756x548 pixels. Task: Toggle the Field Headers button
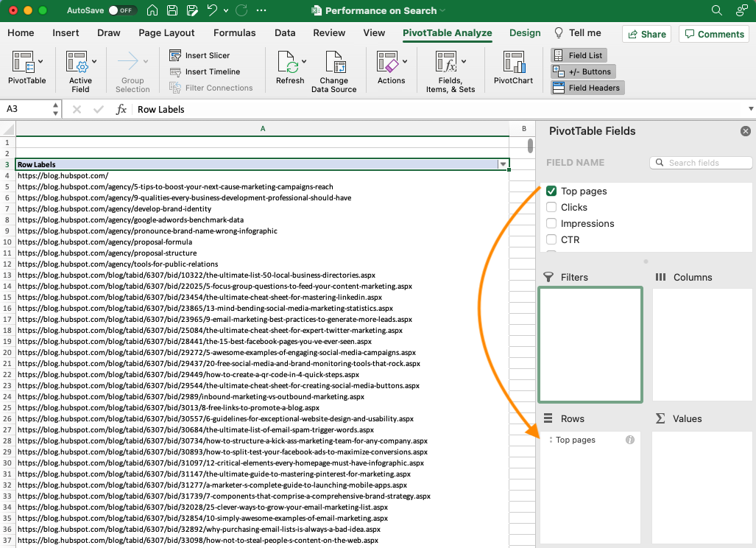pyautogui.click(x=587, y=87)
